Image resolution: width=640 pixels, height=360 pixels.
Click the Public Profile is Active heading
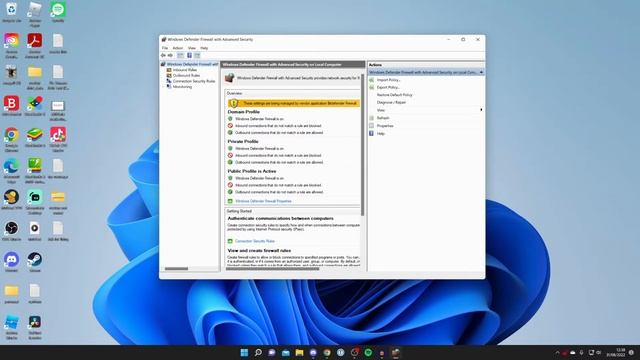click(x=252, y=171)
